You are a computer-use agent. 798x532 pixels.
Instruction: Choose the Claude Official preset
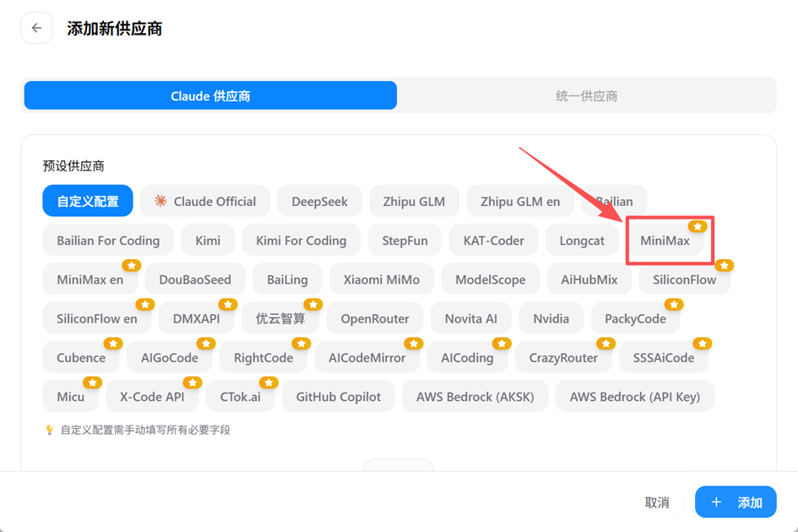(x=205, y=201)
